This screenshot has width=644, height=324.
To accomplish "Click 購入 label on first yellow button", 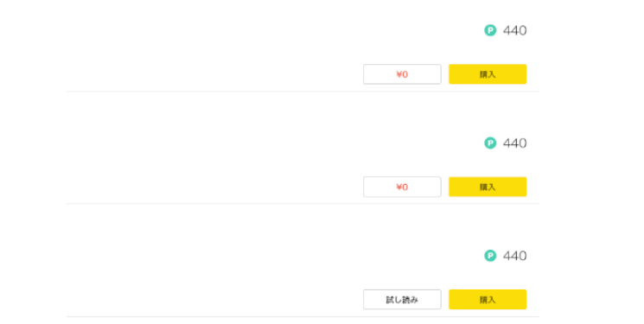I will 488,74.
